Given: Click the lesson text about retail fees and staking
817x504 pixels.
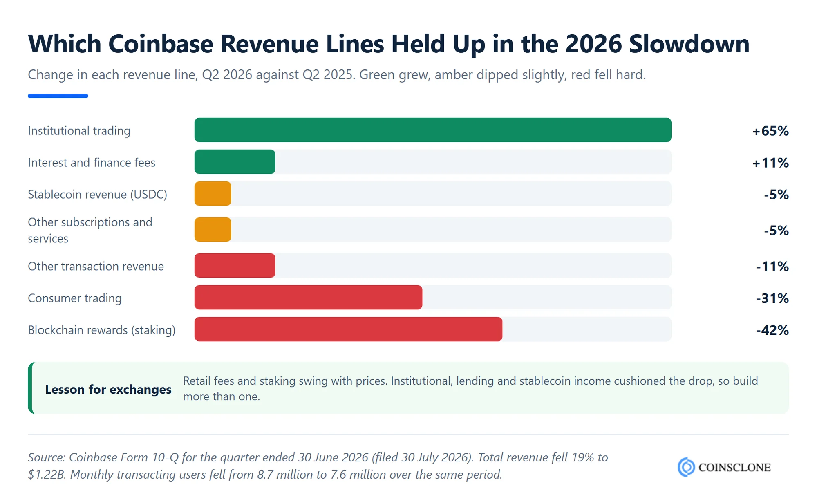Looking at the screenshot, I should pyautogui.click(x=470, y=389).
